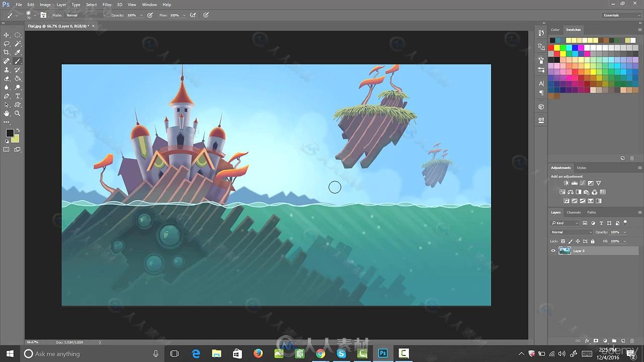Select the Move tool

click(x=7, y=35)
